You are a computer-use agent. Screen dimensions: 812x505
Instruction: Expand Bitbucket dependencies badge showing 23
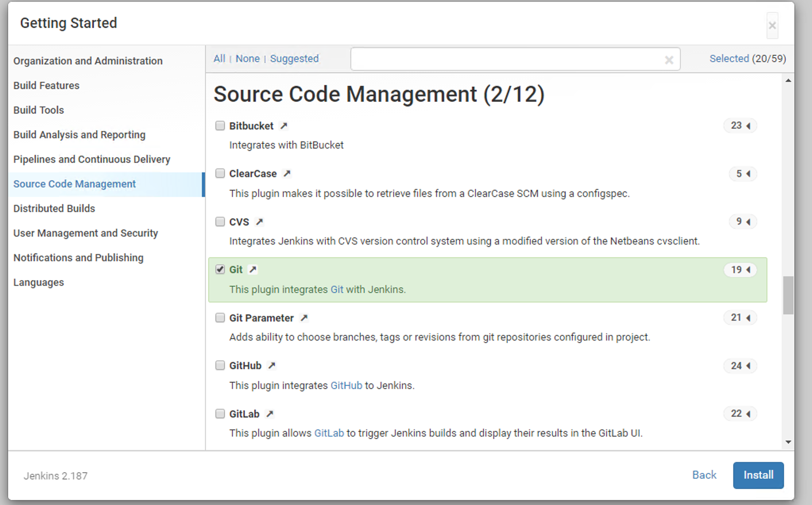tap(740, 125)
